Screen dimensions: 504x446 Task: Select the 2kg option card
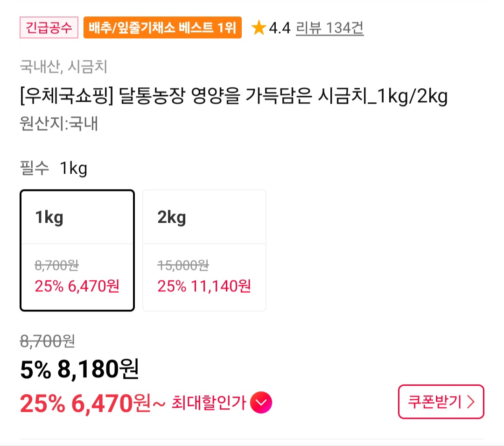(204, 250)
